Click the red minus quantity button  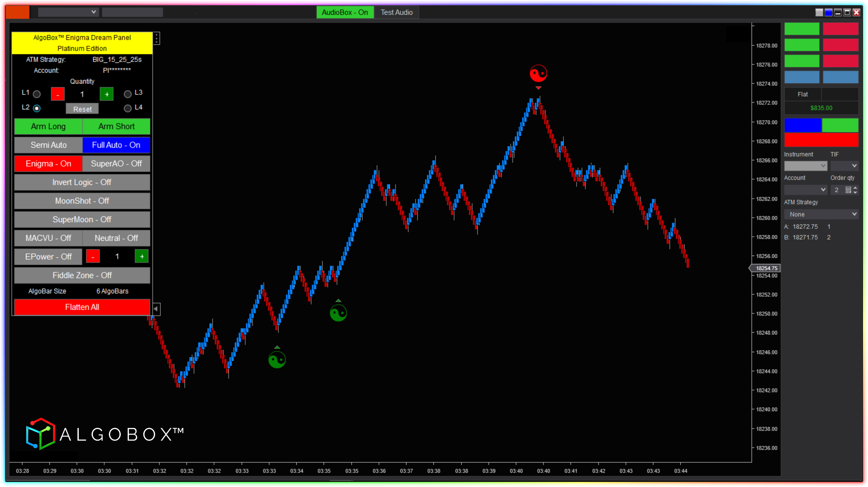coord(58,94)
